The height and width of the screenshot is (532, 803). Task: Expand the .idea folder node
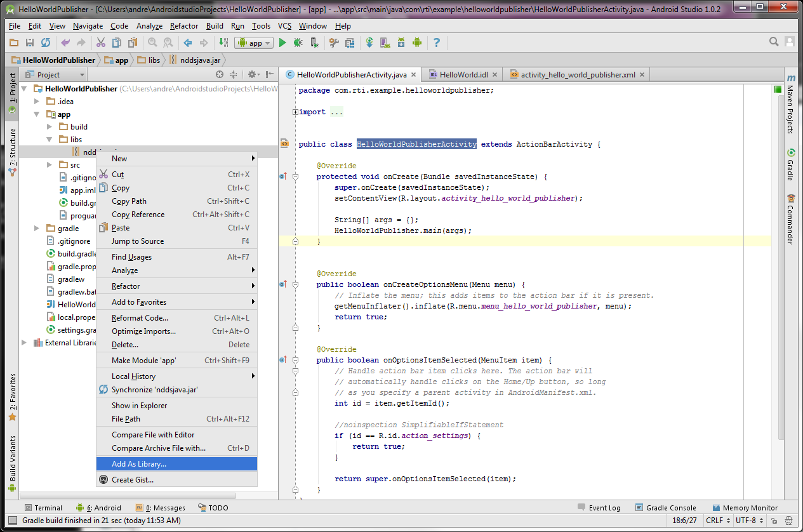pyautogui.click(x=37, y=102)
